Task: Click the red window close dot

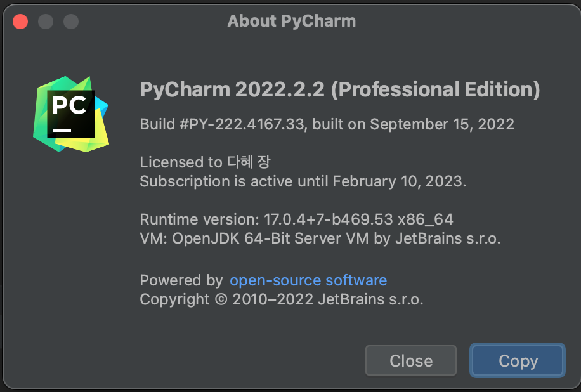Action: click(x=20, y=22)
